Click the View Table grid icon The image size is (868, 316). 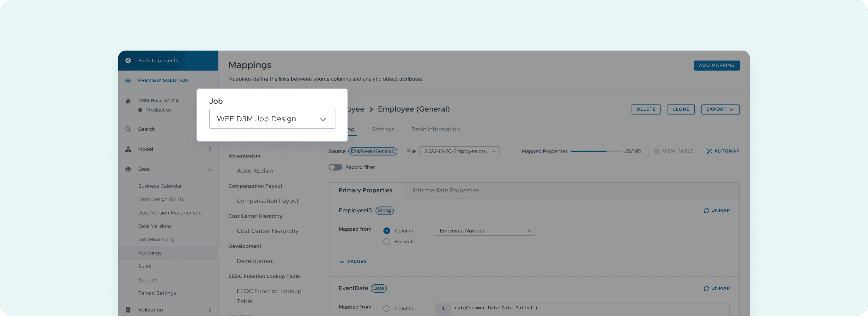pos(657,151)
